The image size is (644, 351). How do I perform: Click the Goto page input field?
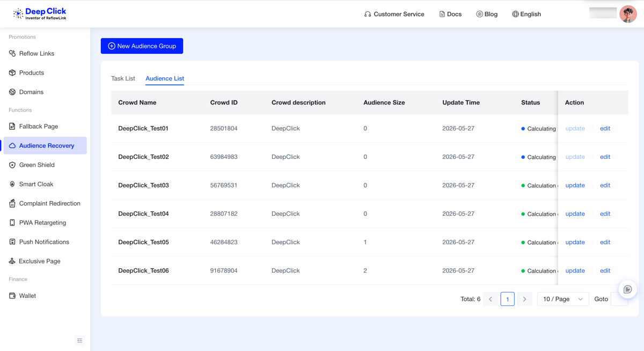coord(619,299)
